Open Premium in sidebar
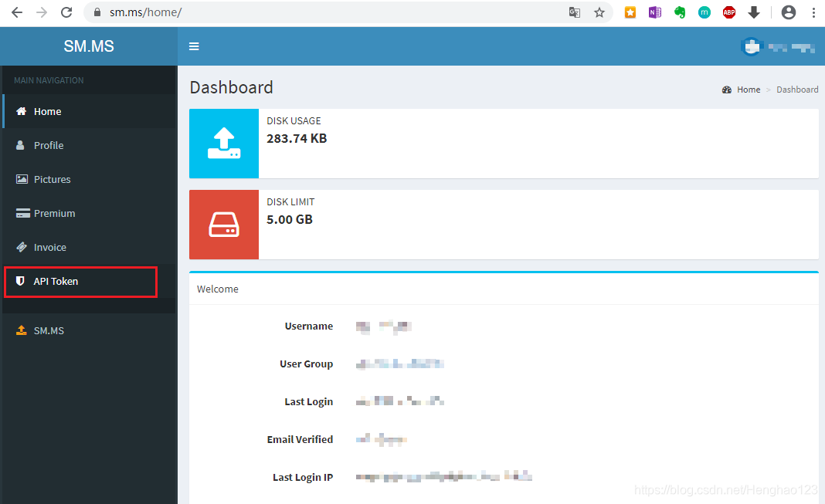The width and height of the screenshot is (825, 504). (x=90, y=213)
